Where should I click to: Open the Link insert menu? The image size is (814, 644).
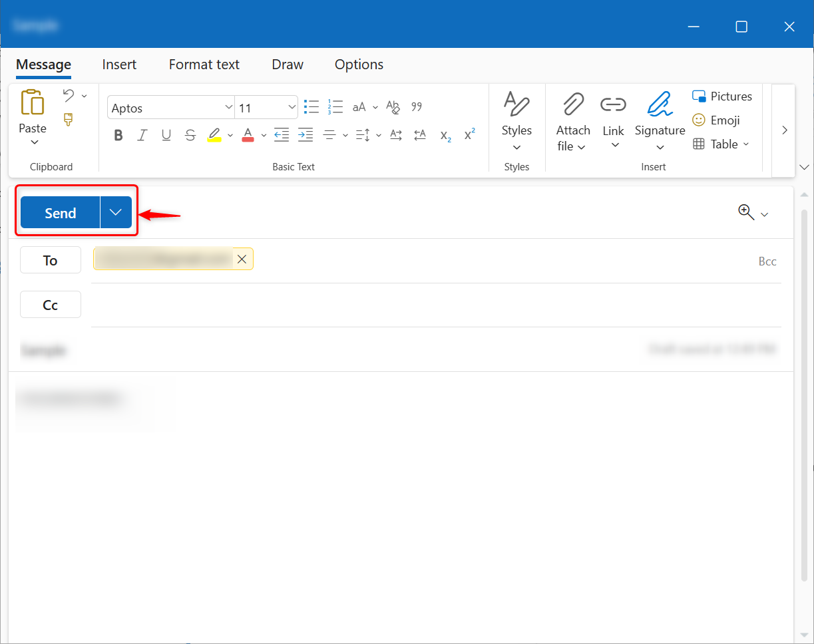click(x=614, y=122)
